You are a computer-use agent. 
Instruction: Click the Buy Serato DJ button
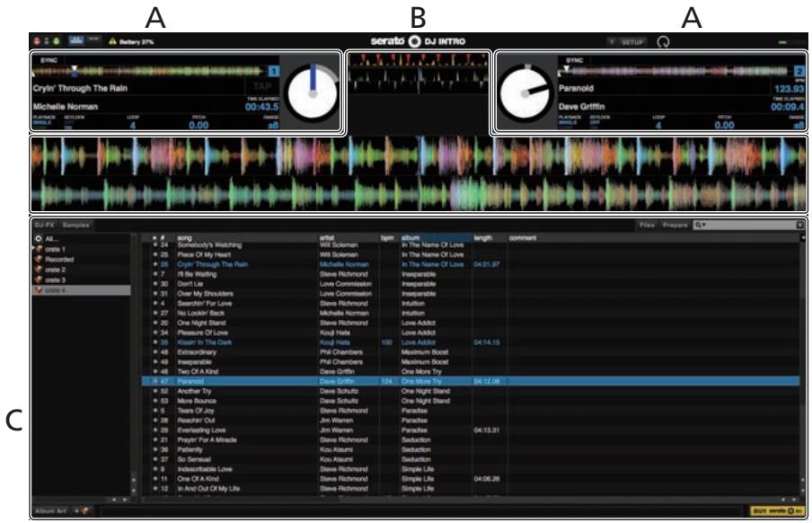tap(777, 511)
